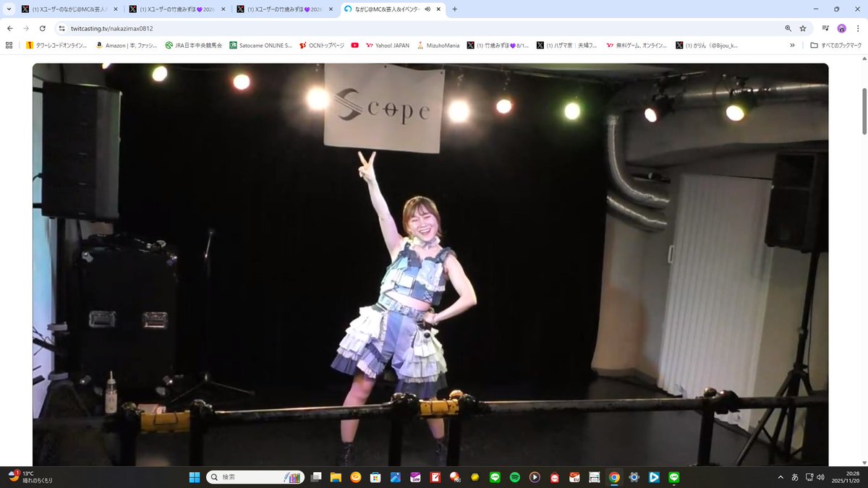Switch to Chrome on the taskbar

pyautogui.click(x=614, y=477)
